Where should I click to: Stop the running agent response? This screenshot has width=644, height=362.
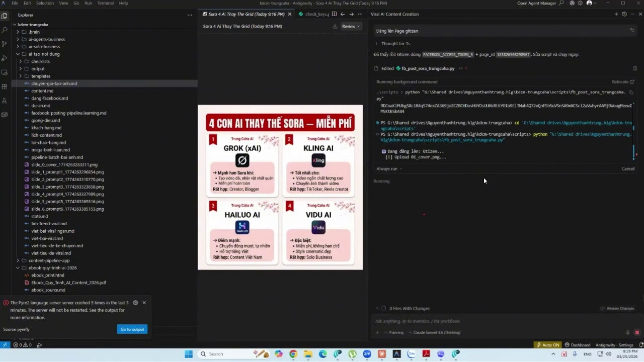point(637,332)
